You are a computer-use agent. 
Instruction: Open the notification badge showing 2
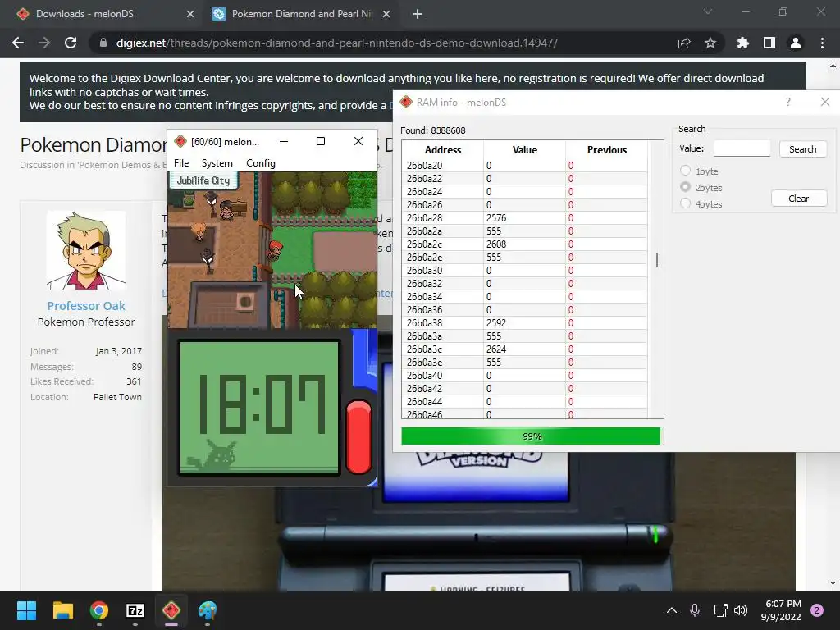pos(817,610)
